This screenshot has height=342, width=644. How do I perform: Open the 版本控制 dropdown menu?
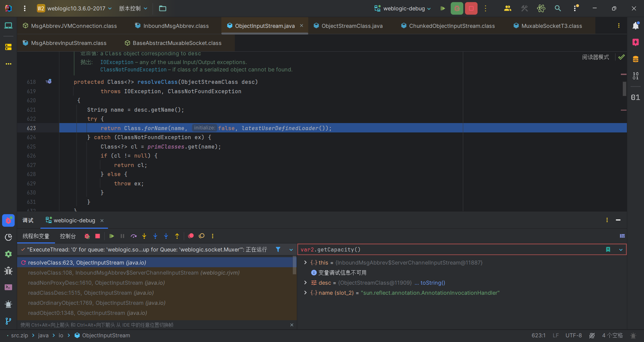(x=133, y=8)
